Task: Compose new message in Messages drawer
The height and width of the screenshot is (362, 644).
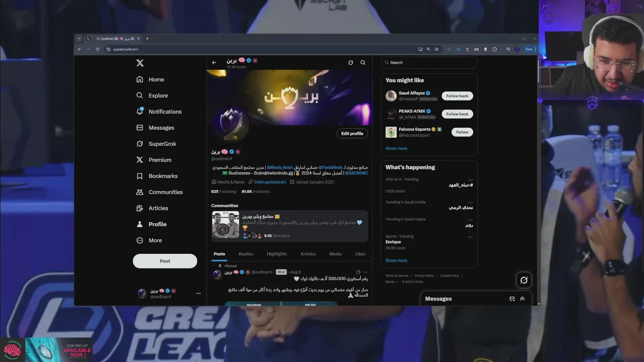Action: (x=512, y=299)
